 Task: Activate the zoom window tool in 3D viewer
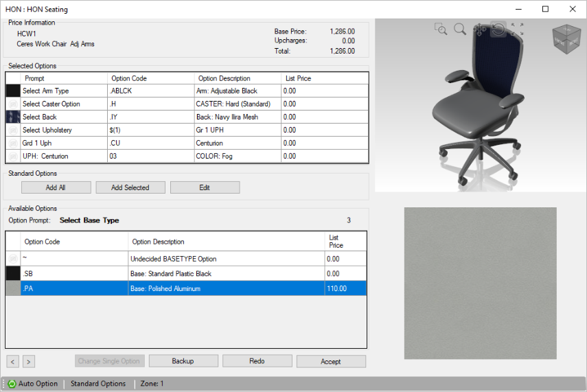(441, 29)
